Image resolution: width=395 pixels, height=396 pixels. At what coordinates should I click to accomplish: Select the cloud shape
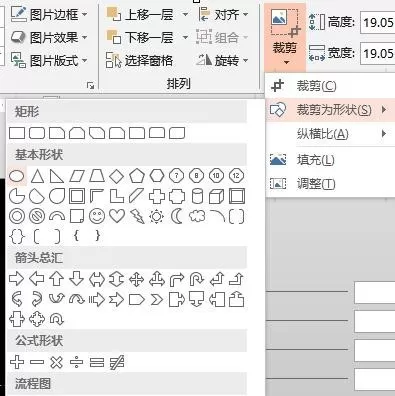197,216
